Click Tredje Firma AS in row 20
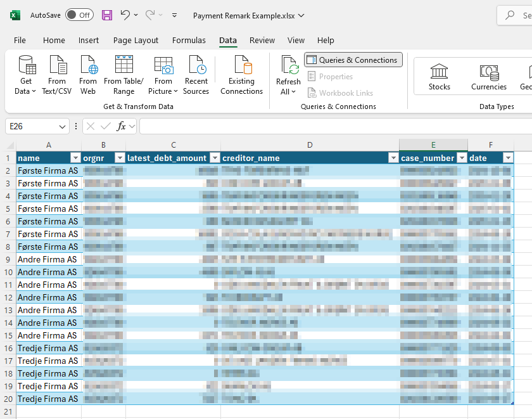Viewport: 532px width, 419px height. [48, 399]
